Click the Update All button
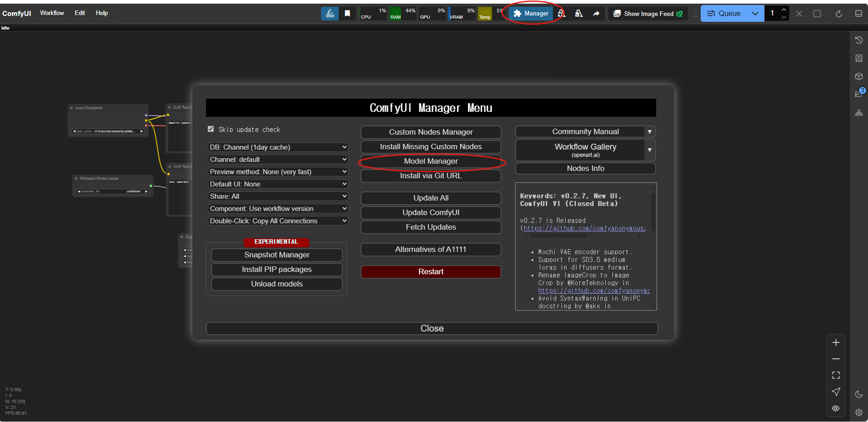868x422 pixels. click(431, 198)
